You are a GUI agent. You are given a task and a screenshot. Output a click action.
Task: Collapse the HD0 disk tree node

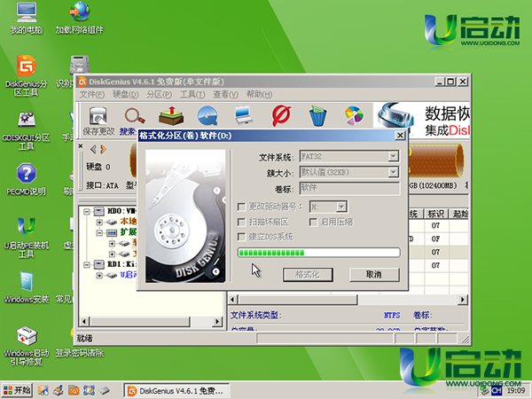coord(87,212)
